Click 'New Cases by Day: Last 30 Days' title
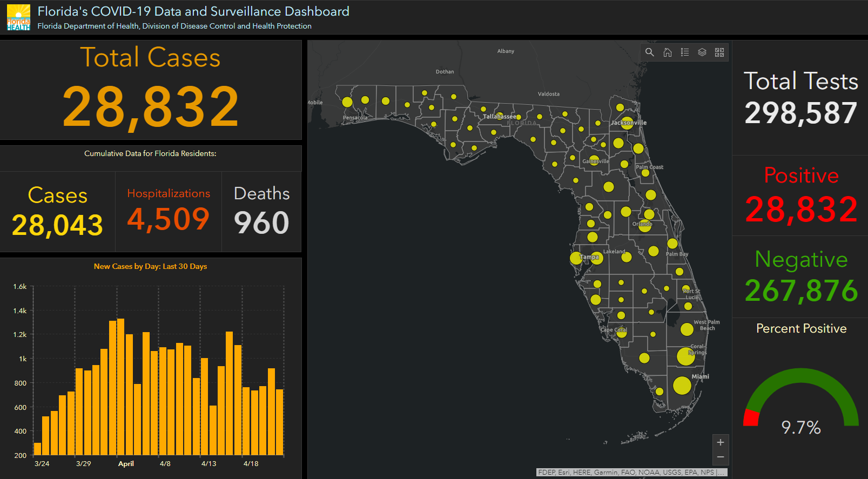This screenshot has width=868, height=479. click(150, 266)
